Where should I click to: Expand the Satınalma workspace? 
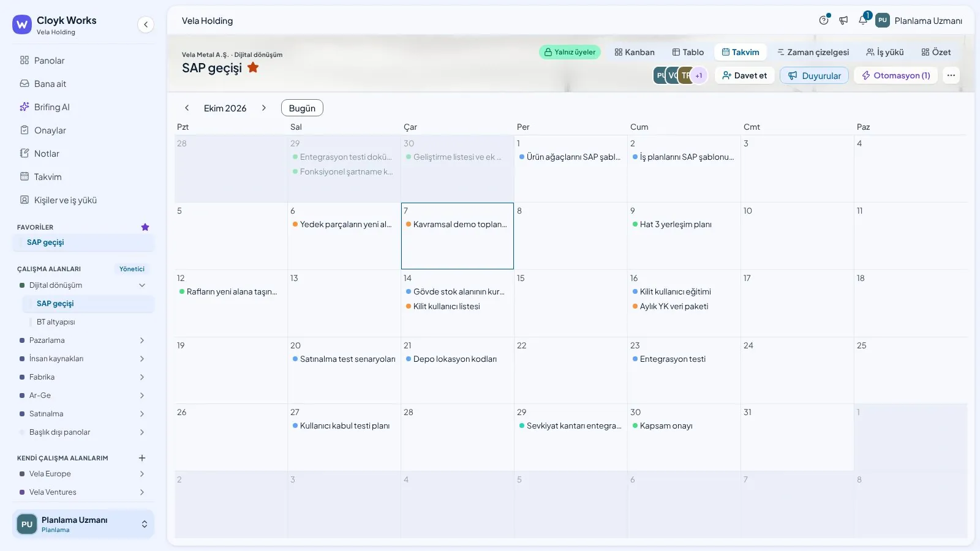[142, 414]
